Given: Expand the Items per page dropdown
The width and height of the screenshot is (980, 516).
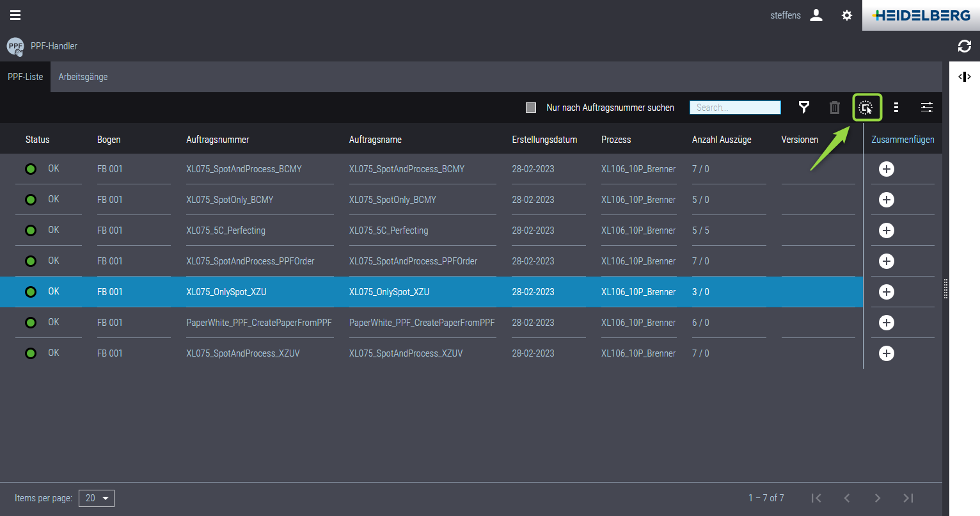Looking at the screenshot, I should (x=97, y=498).
